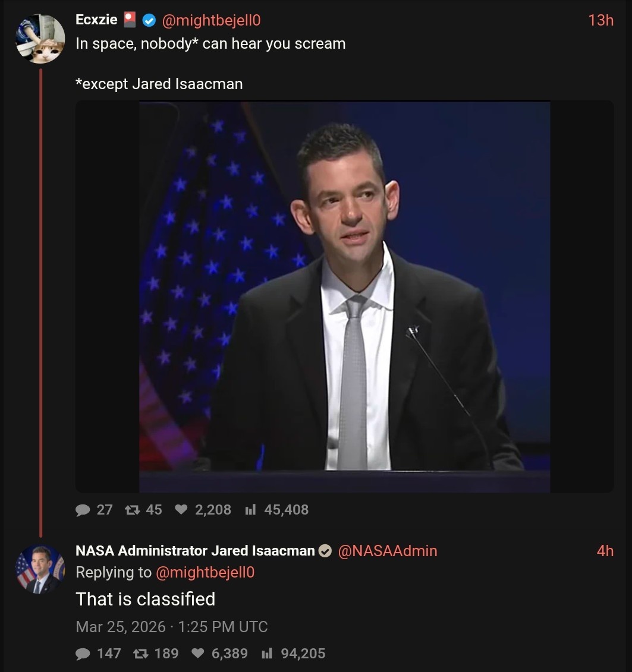The image size is (632, 672).
Task: View analytics icon showing 45,408 views
Action: click(x=250, y=510)
